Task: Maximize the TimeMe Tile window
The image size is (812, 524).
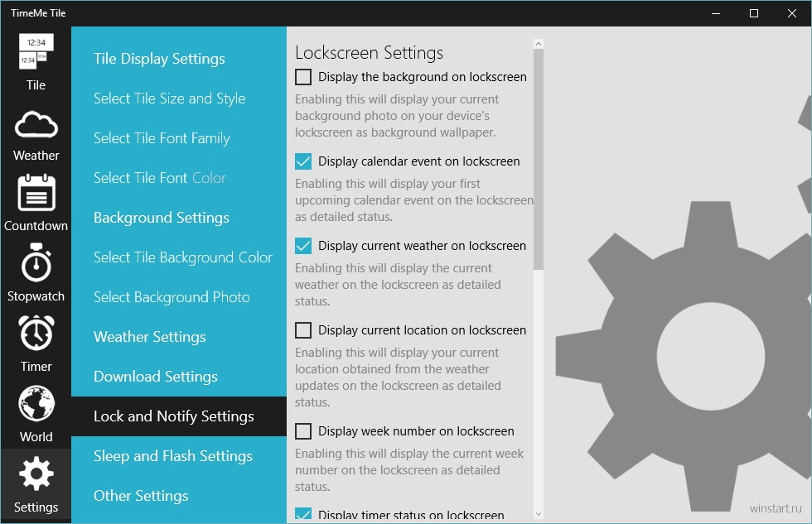Action: pos(754,13)
